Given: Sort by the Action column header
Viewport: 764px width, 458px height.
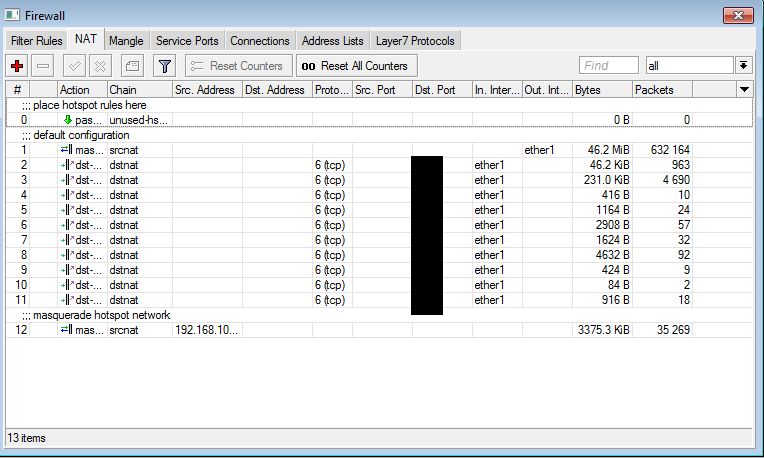Looking at the screenshot, I should [82, 90].
